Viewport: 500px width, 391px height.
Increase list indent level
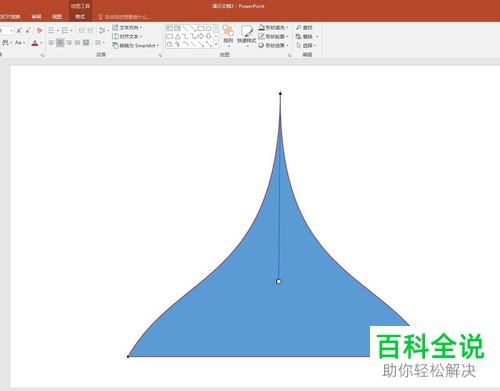(90, 31)
